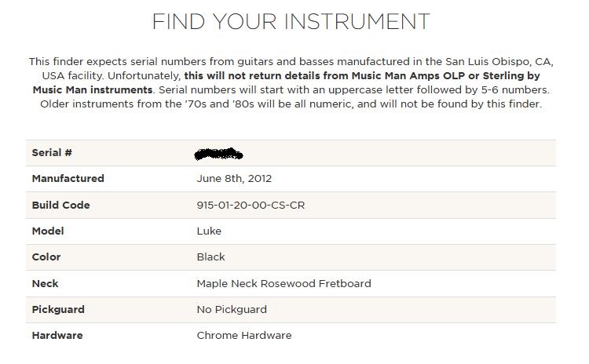This screenshot has width=589, height=364.
Task: Click the Maple Neck Rosewood Fretboard value
Action: click(284, 283)
